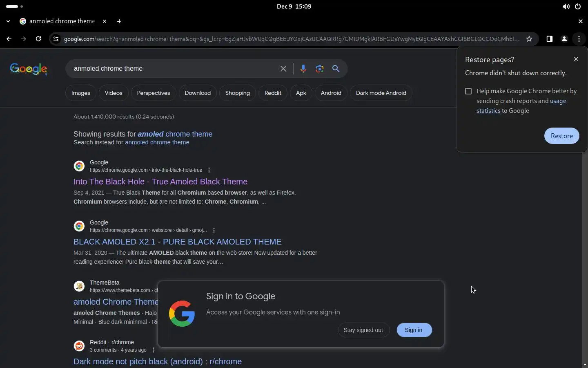Viewport: 588px width, 368px height.
Task: Open Dark mode not pitch black Reddit result
Action: pyautogui.click(x=158, y=361)
